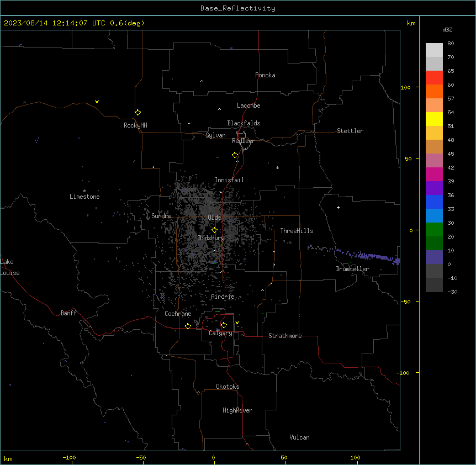Click the HighRiver label
Image resolution: width=476 pixels, height=465 pixels.
click(237, 410)
